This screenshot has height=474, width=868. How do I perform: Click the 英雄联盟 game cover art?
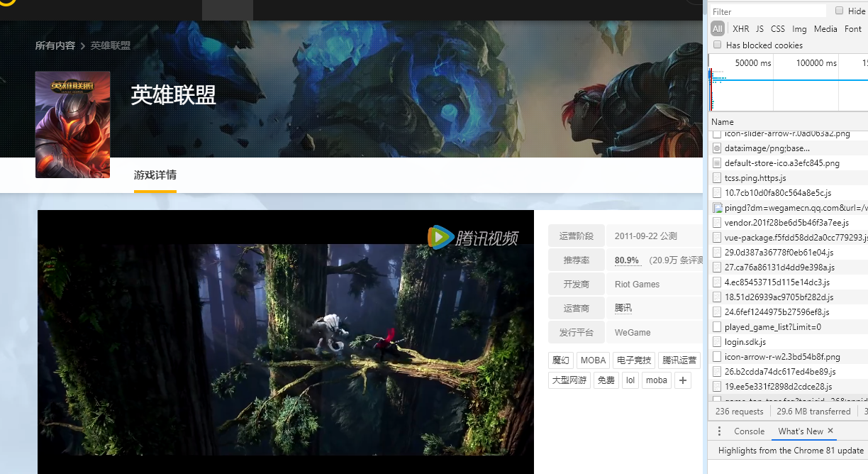pyautogui.click(x=72, y=125)
